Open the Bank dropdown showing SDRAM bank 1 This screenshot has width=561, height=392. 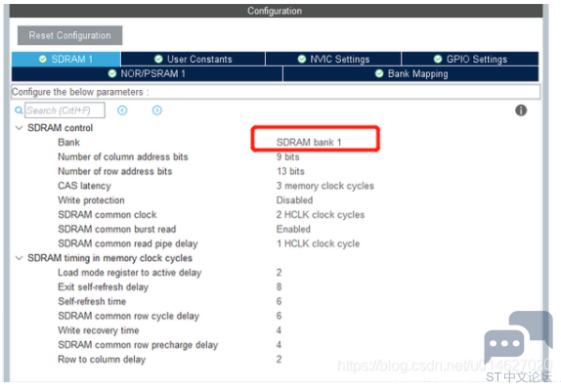309,143
